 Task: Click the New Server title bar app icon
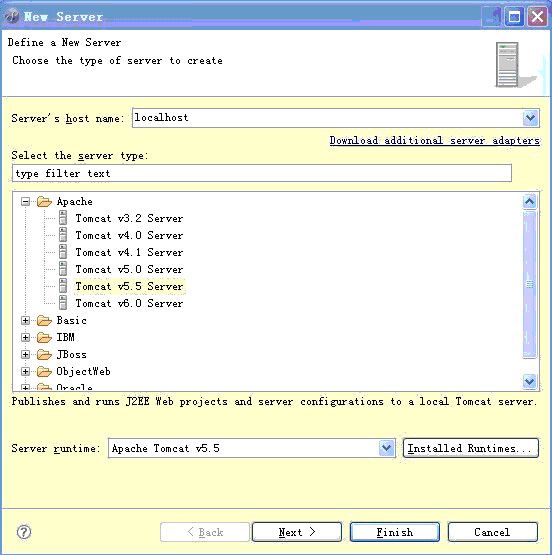[x=12, y=16]
